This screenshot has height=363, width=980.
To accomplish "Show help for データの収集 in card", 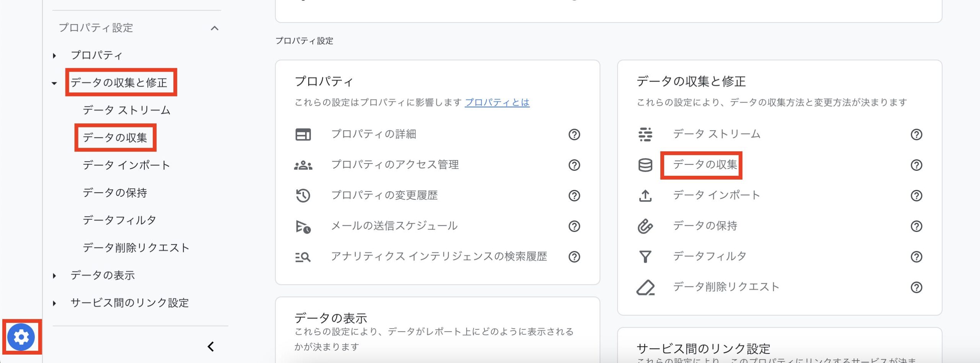I will (x=916, y=165).
